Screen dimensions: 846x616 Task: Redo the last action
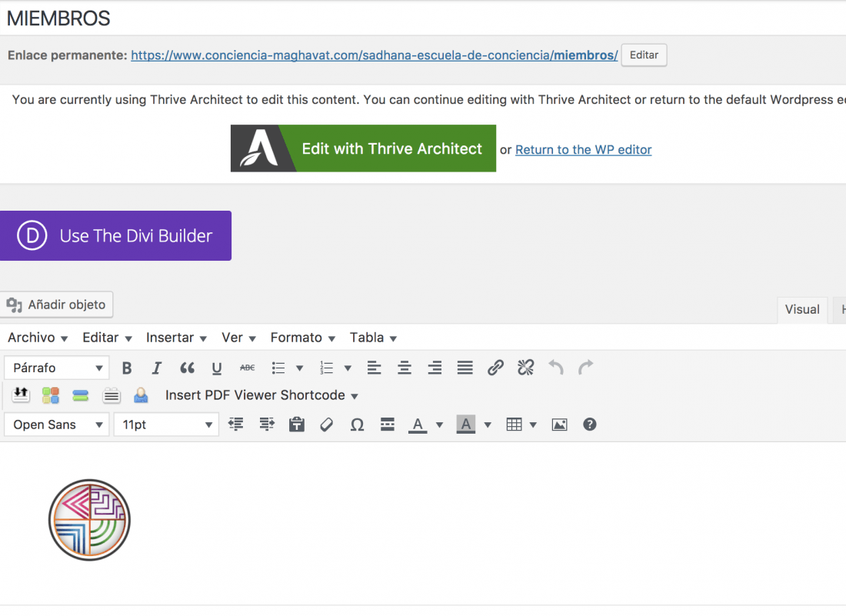coord(586,368)
